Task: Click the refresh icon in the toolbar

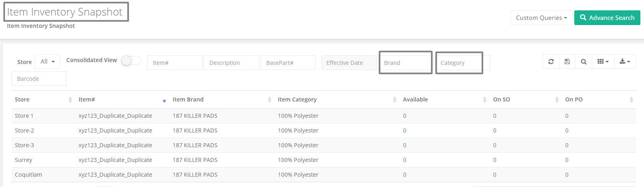Action: 551,62
